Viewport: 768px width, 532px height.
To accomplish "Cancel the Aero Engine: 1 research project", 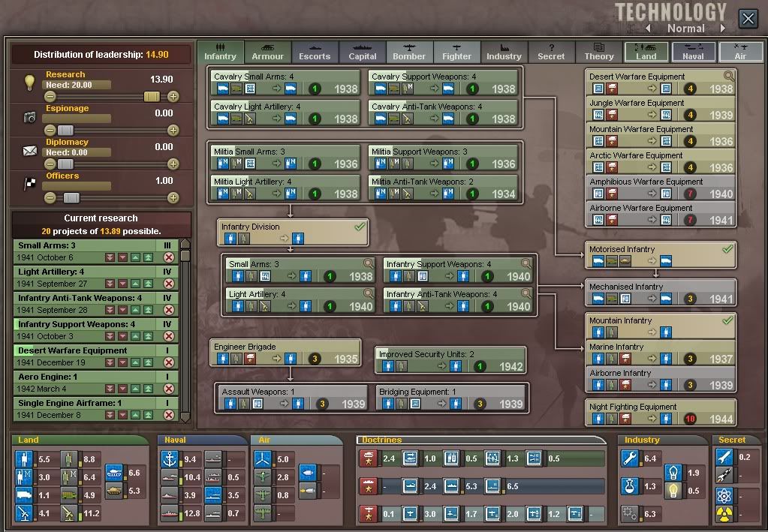I will click(168, 389).
